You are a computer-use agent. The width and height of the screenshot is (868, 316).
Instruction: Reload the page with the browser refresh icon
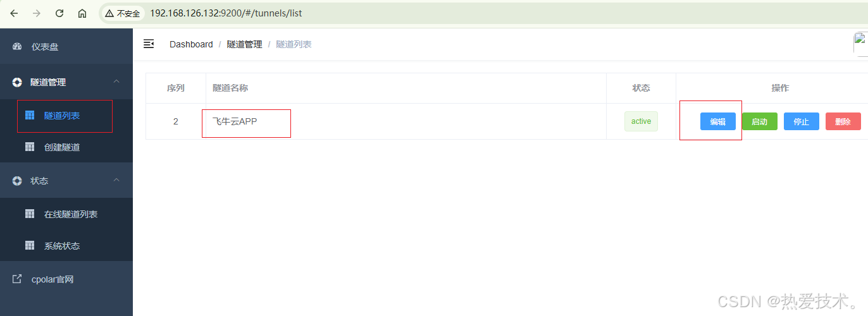pos(59,13)
